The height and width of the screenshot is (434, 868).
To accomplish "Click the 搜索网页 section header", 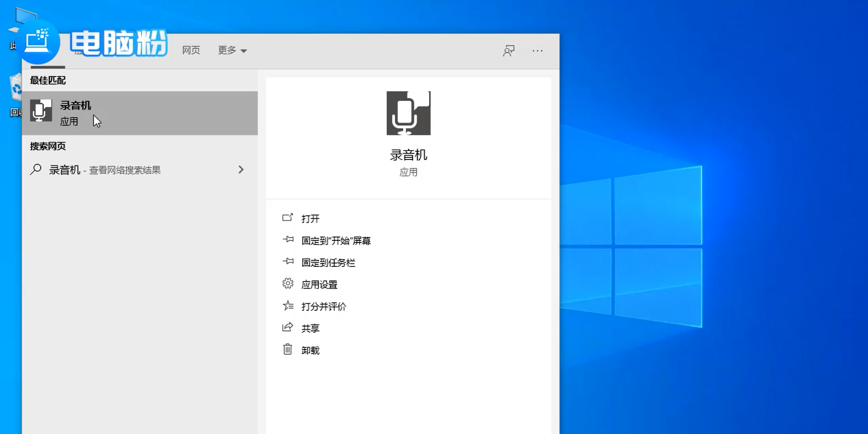I will pos(48,146).
